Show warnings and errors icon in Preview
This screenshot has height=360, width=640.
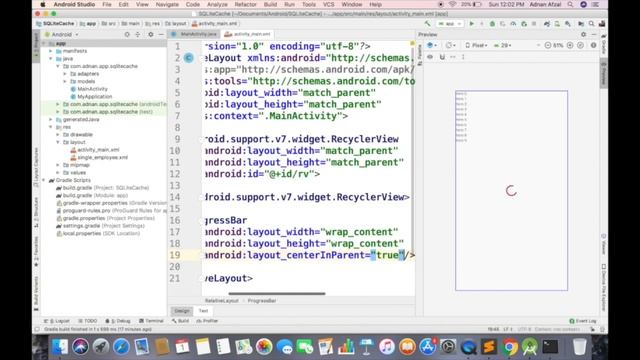pos(593,45)
